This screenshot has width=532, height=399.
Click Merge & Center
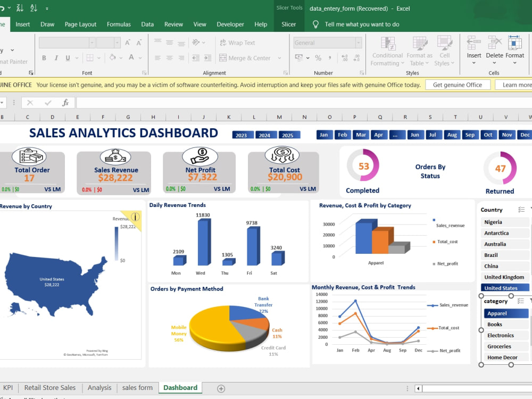(x=245, y=58)
